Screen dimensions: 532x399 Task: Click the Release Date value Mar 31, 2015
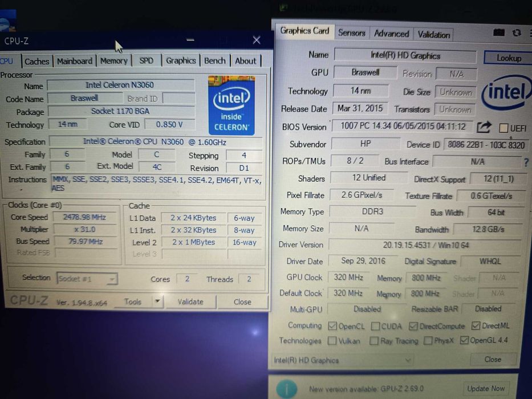pos(360,108)
